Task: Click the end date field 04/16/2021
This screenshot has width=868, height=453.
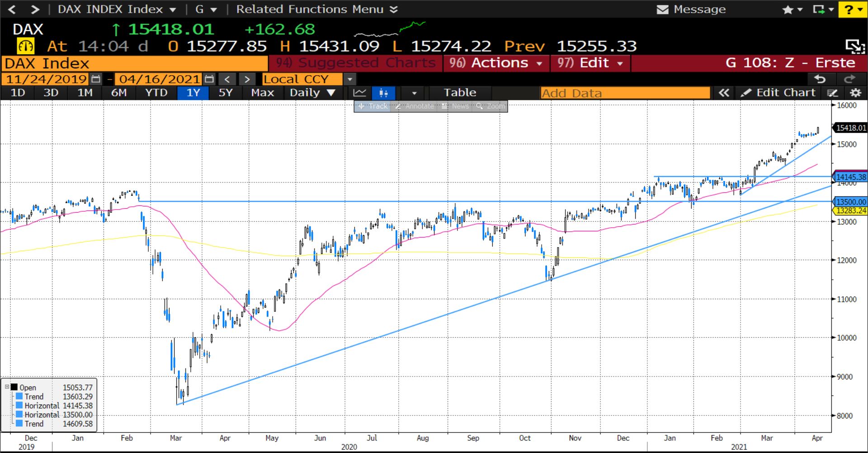Action: click(159, 79)
